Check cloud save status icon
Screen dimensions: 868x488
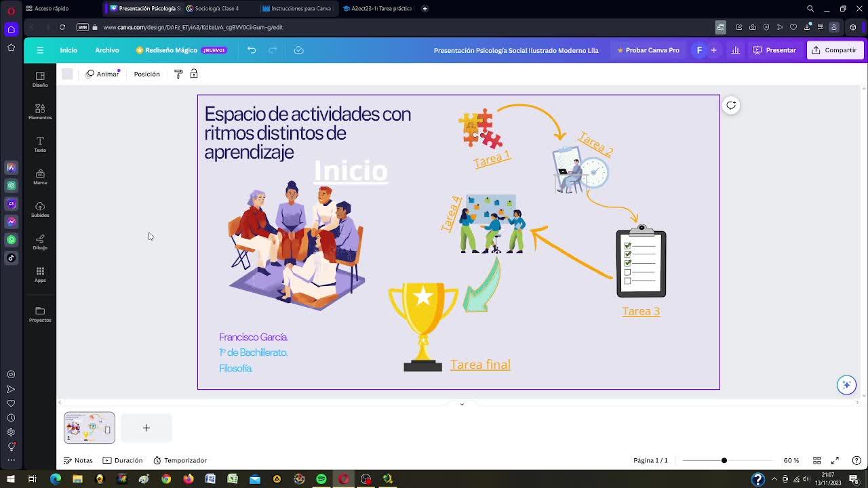[298, 50]
